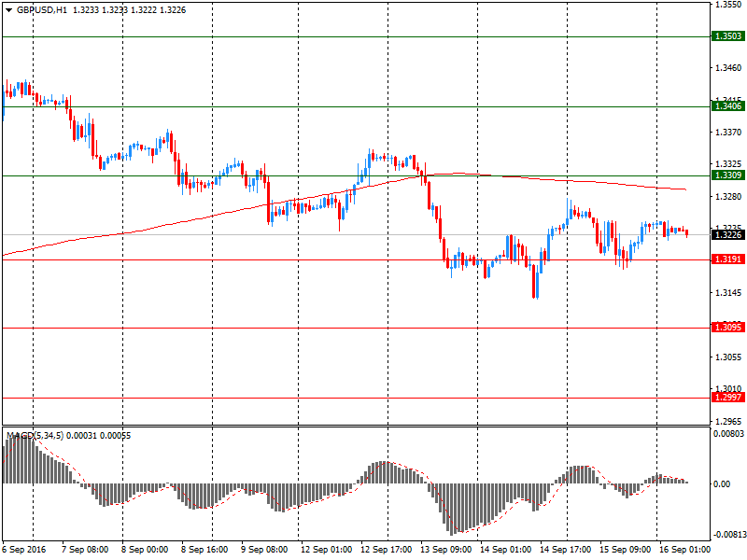
Task: Click the 1.3460 price scale value
Action: tap(728, 68)
